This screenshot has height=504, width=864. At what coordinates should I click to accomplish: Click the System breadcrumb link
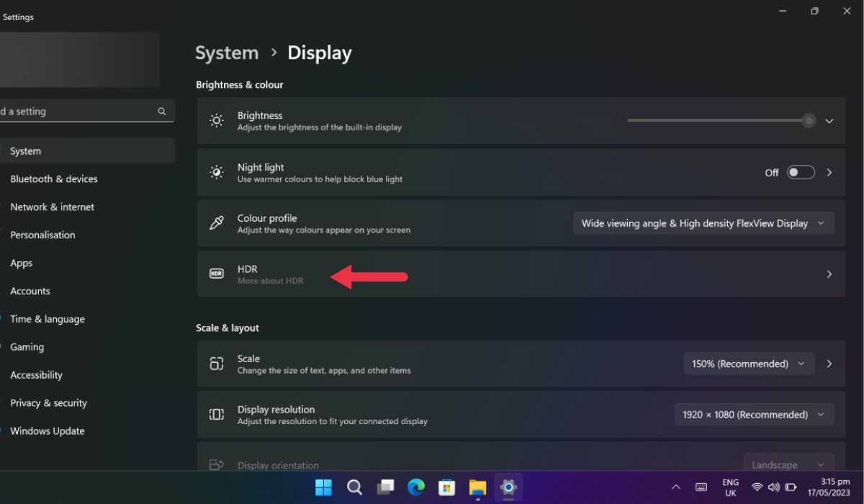pos(227,52)
